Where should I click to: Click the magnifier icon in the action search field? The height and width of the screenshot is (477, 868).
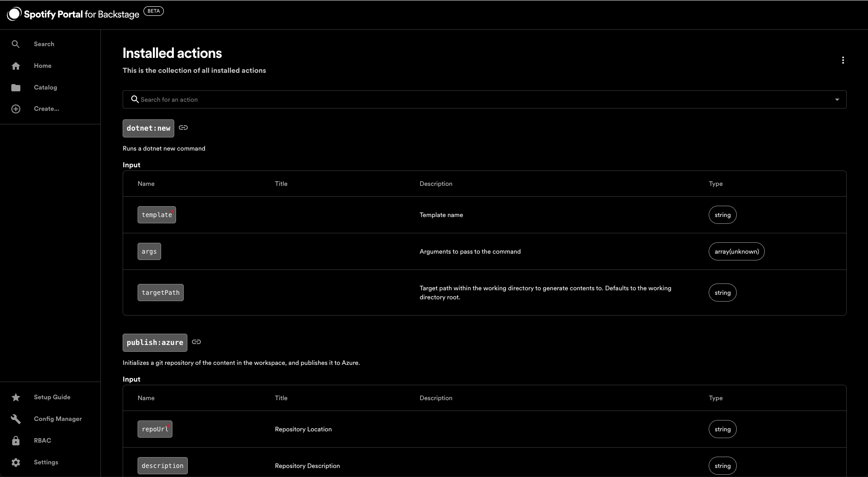pyautogui.click(x=135, y=99)
